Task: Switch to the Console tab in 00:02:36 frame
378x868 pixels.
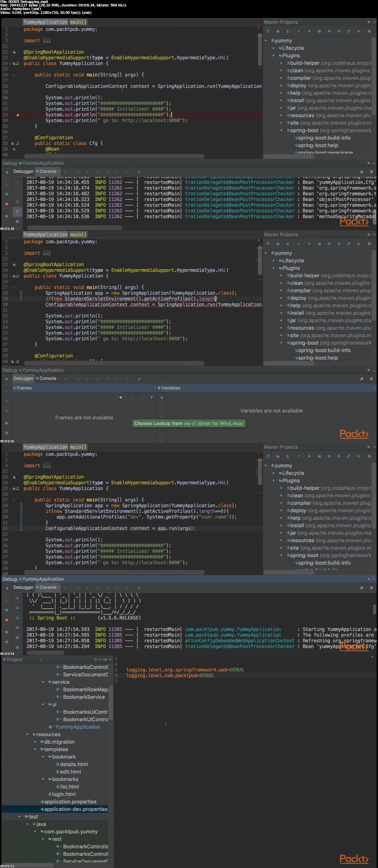Action: [48, 378]
